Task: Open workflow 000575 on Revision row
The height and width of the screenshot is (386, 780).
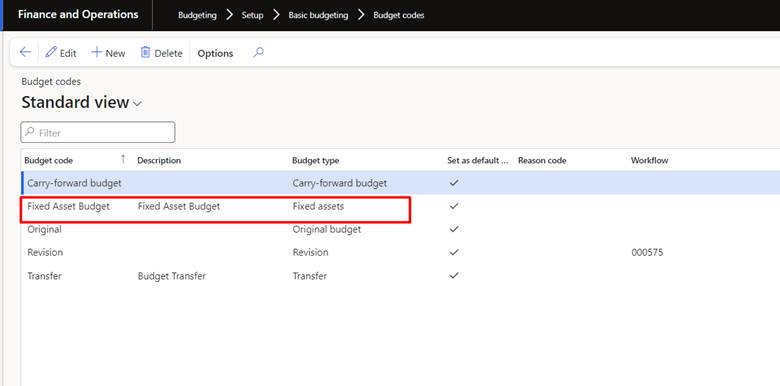Action: pos(647,253)
